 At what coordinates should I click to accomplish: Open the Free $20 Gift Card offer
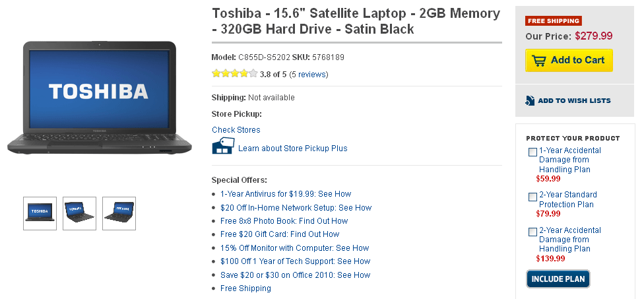point(280,234)
